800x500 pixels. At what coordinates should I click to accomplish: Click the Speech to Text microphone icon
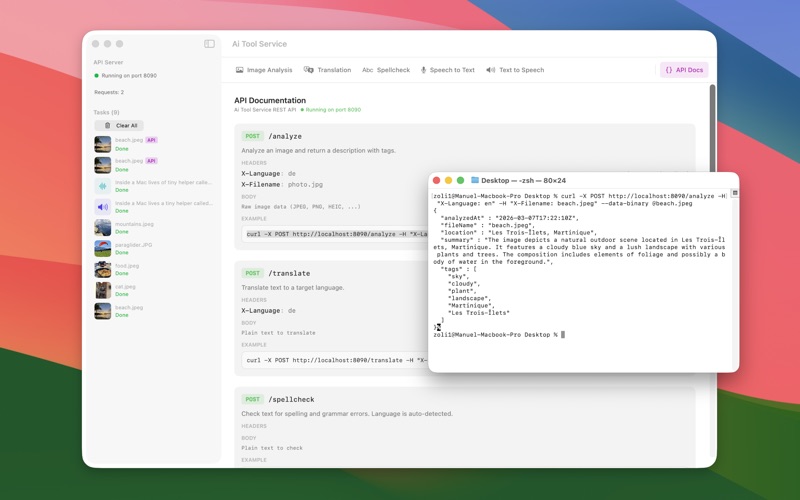tap(423, 70)
